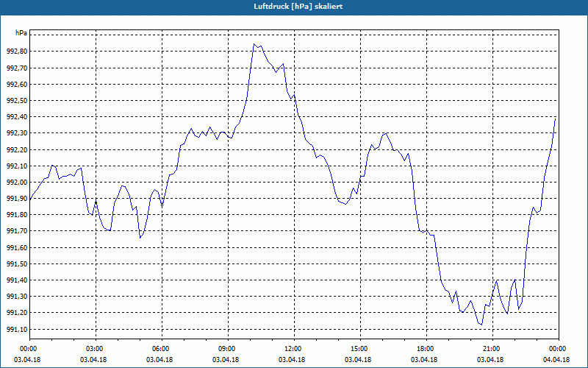Select the 991,60 y-axis value
Screen dimensions: 588x368
pyautogui.click(x=17, y=248)
